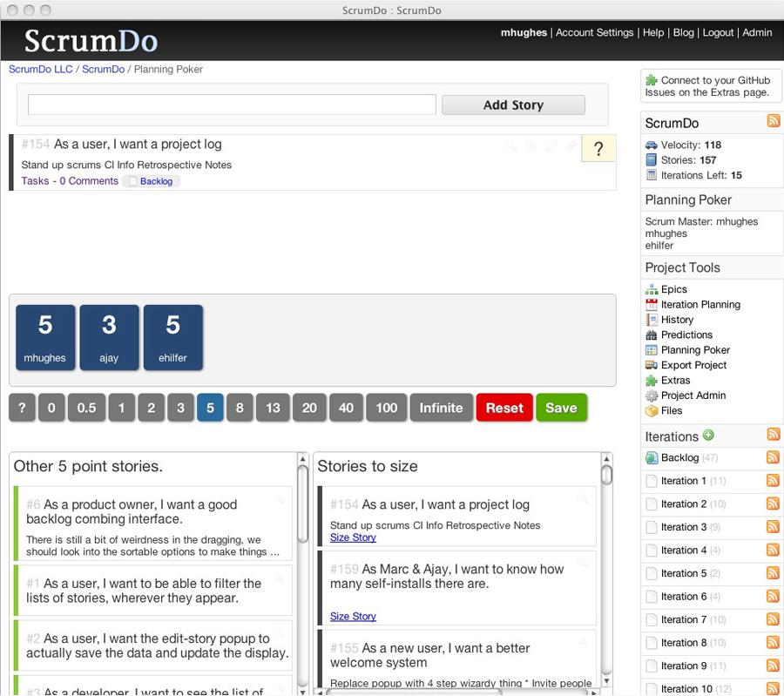784x696 pixels.
Task: Click the ScrumDo RSS feed icon
Action: tap(773, 120)
